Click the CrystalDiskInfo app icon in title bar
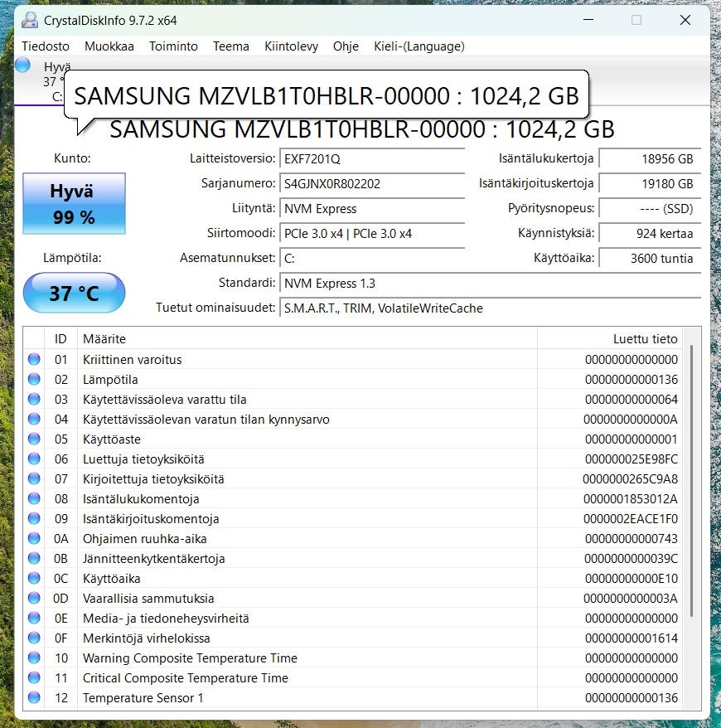The height and width of the screenshot is (728, 721). coord(30,20)
